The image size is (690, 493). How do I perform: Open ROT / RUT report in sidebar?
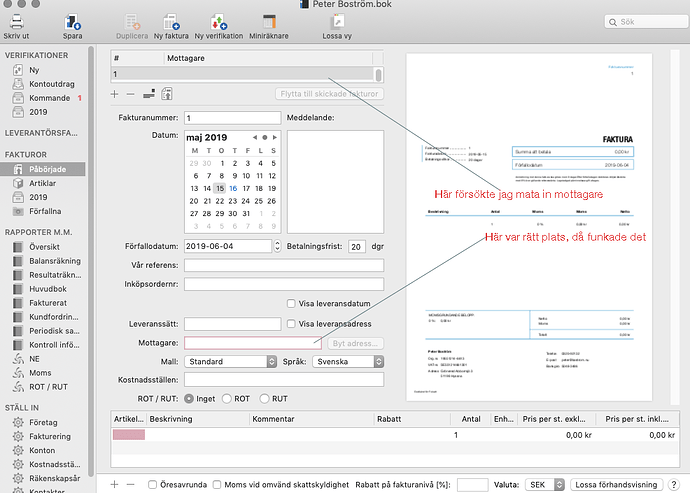click(48, 387)
